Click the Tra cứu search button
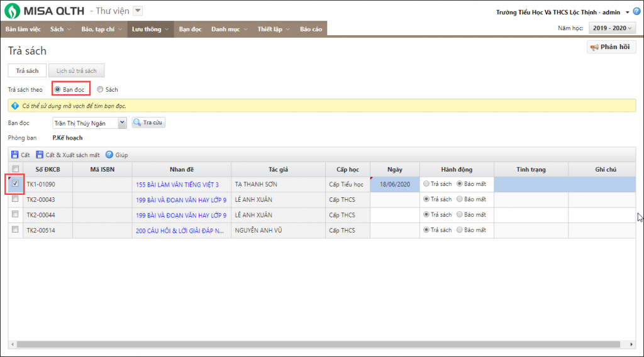644x357 pixels. [x=148, y=123]
